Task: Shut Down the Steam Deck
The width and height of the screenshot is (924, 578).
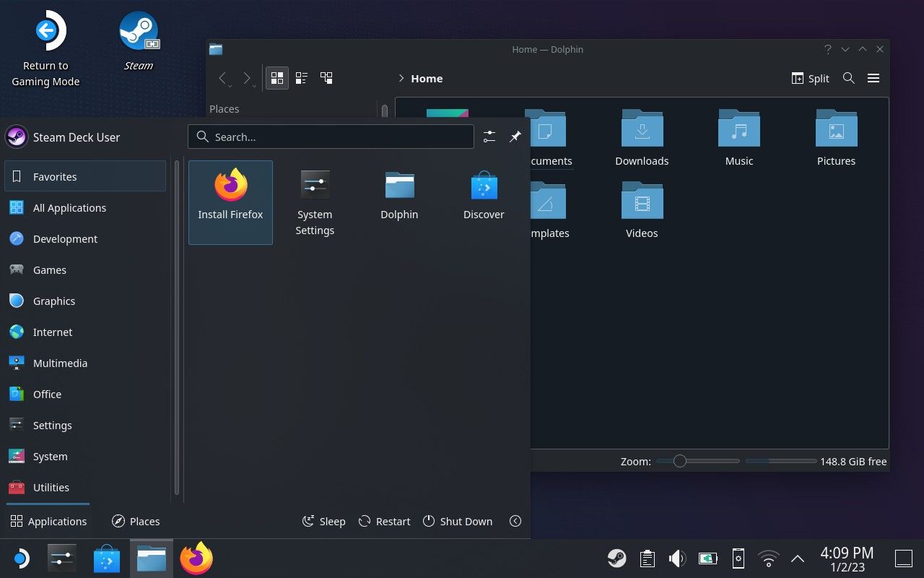Action: 458,521
